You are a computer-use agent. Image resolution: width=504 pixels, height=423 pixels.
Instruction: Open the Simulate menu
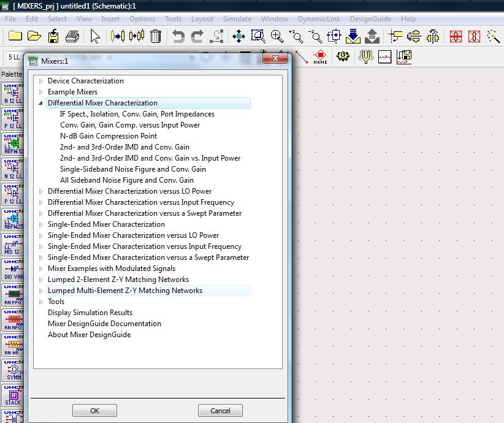[x=237, y=19]
